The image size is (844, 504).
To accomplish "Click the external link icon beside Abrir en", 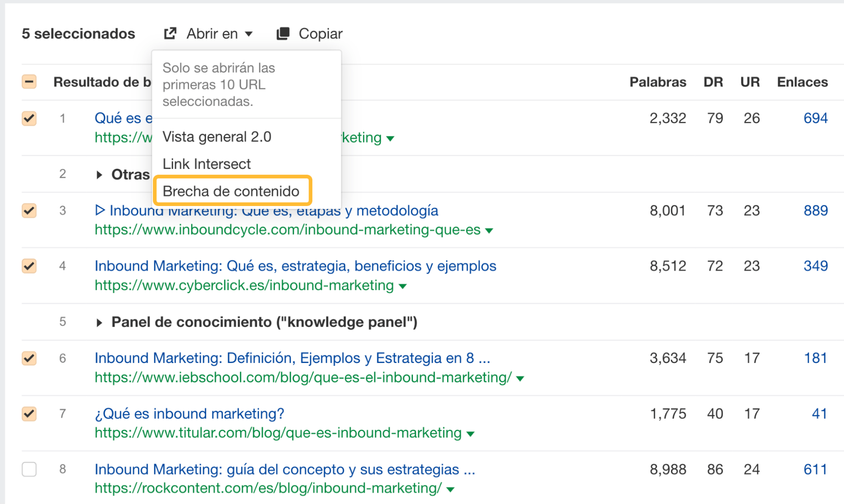I will click(x=170, y=33).
